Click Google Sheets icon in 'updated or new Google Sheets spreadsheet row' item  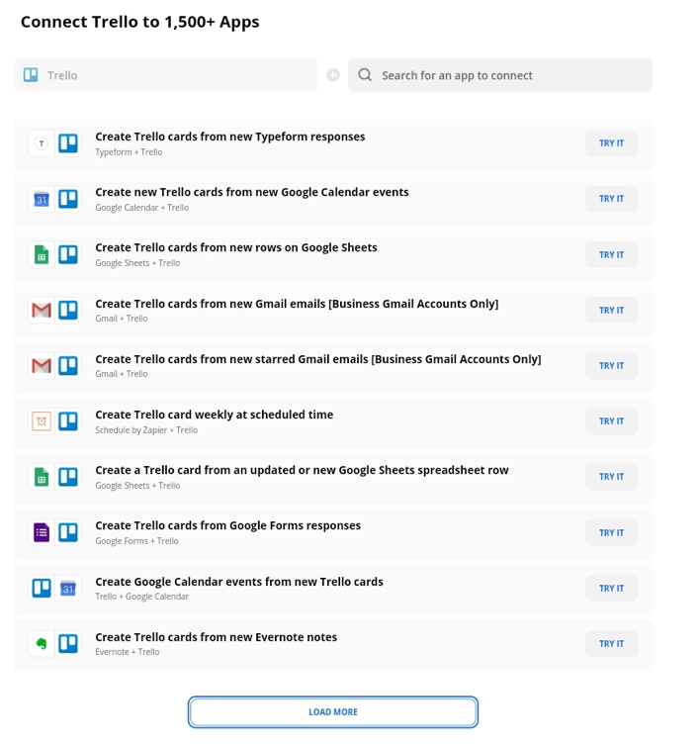point(42,477)
